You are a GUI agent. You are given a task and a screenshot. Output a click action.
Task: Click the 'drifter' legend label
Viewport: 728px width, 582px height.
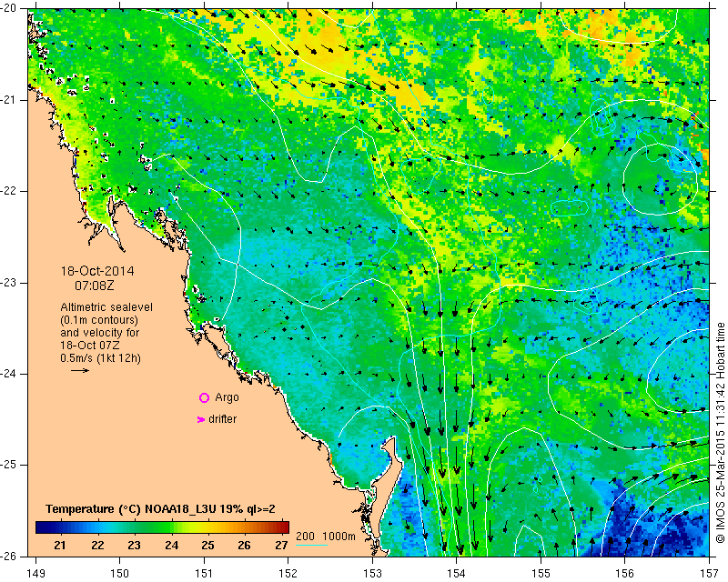pos(222,419)
